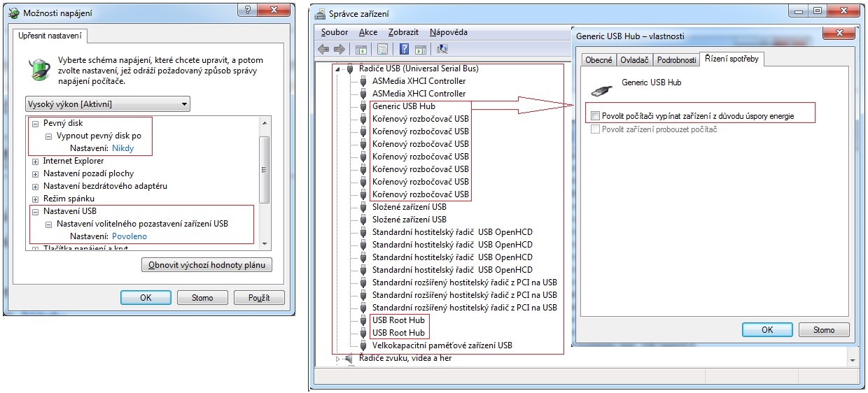Open the Nápověda menu
Image resolution: width=868 pixels, height=393 pixels.
pyautogui.click(x=449, y=32)
